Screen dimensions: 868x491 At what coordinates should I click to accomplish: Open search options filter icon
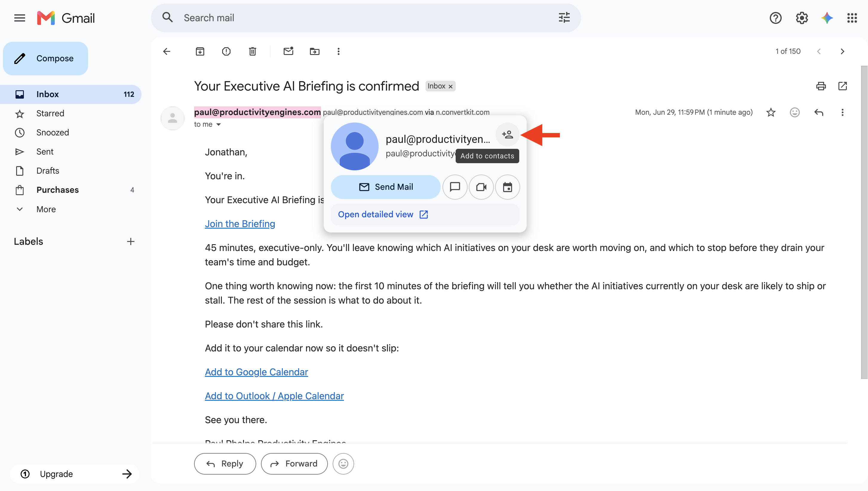(564, 18)
